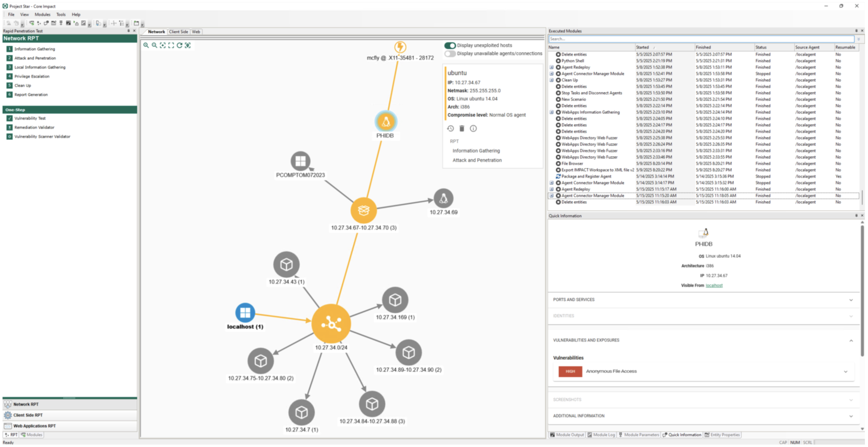Select the 10.27.34.0/24 network node
The width and height of the screenshot is (868, 447).
pyautogui.click(x=331, y=324)
